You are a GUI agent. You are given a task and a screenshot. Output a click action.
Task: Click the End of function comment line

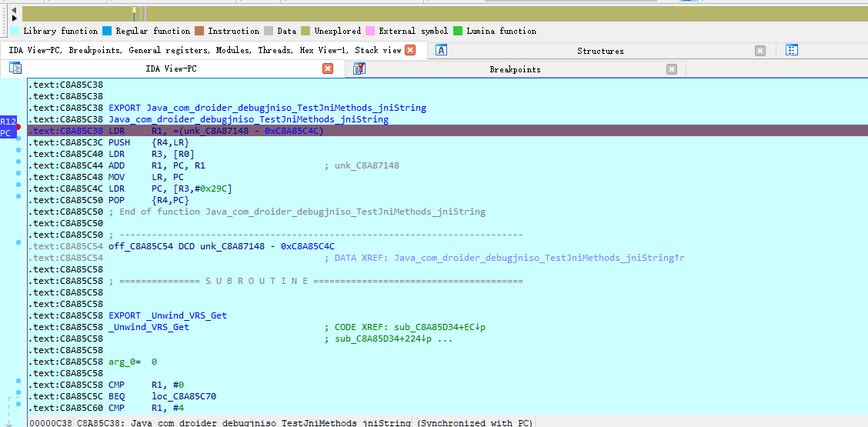click(297, 212)
